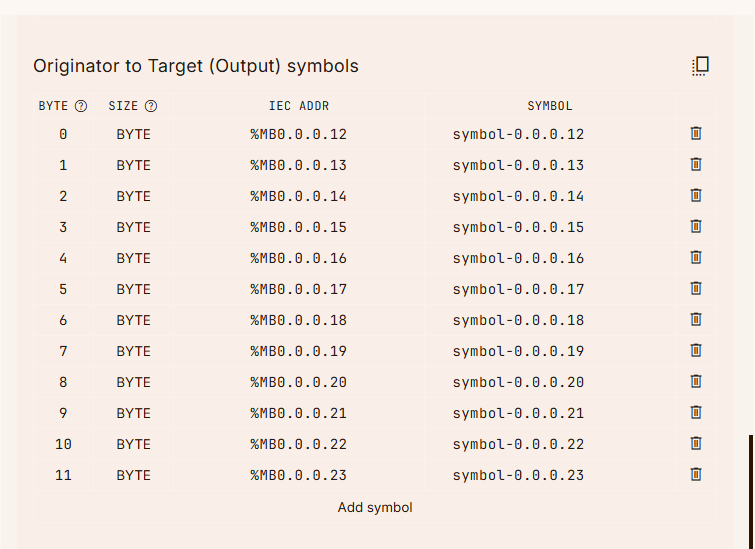Select symbol name symbol-0.0.0.19
This screenshot has height=549, width=755.
(518, 351)
